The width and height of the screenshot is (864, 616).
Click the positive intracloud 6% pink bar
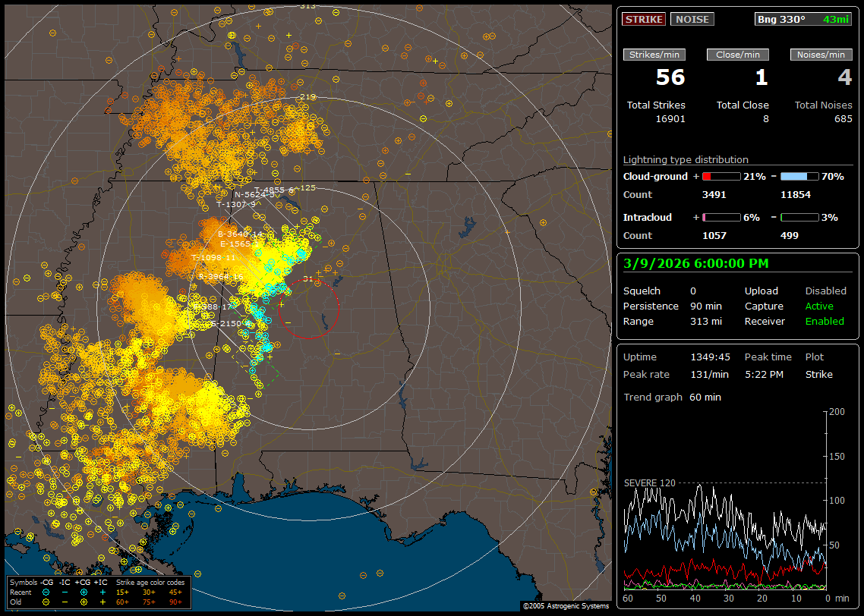(x=721, y=217)
